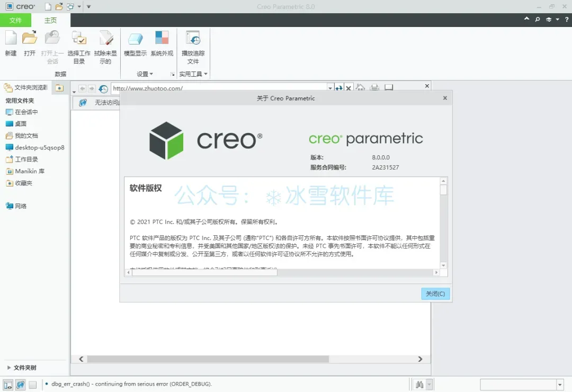Click the browser forward arrow button
572x392 pixels.
tap(92, 88)
